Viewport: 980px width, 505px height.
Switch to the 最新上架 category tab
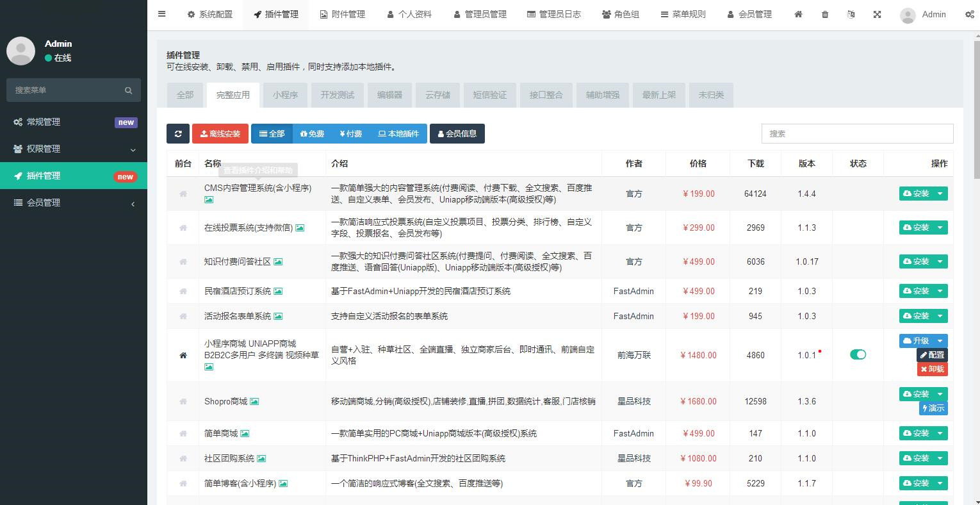point(659,95)
